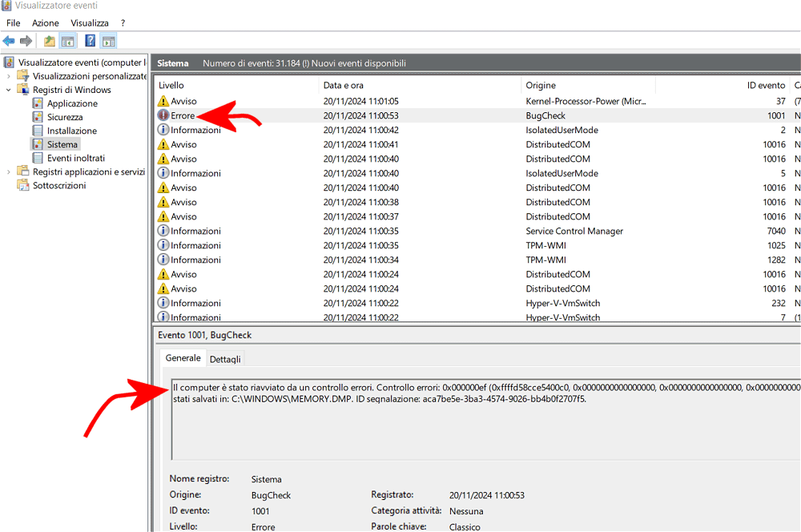Click the event description text box
The height and width of the screenshot is (532, 801).
486,419
